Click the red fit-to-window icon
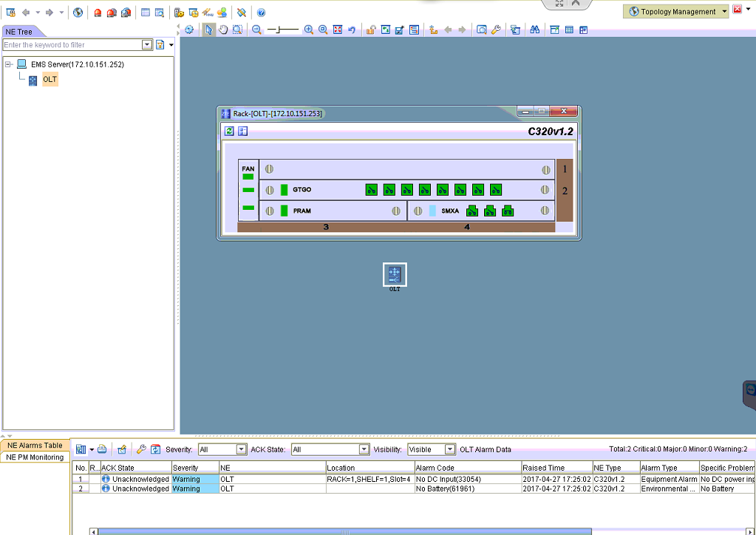The width and height of the screenshot is (756, 535). click(338, 30)
